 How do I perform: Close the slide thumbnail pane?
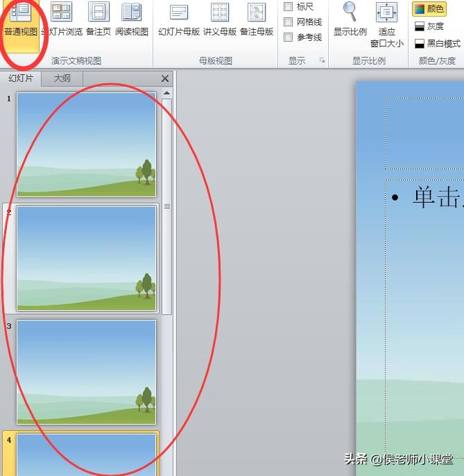(x=165, y=78)
